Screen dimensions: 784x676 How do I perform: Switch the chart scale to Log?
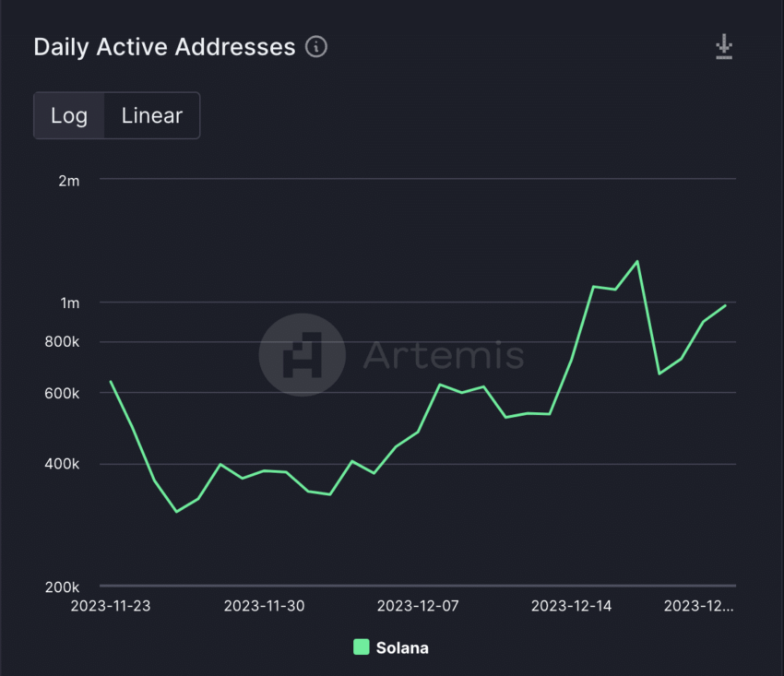coord(69,115)
